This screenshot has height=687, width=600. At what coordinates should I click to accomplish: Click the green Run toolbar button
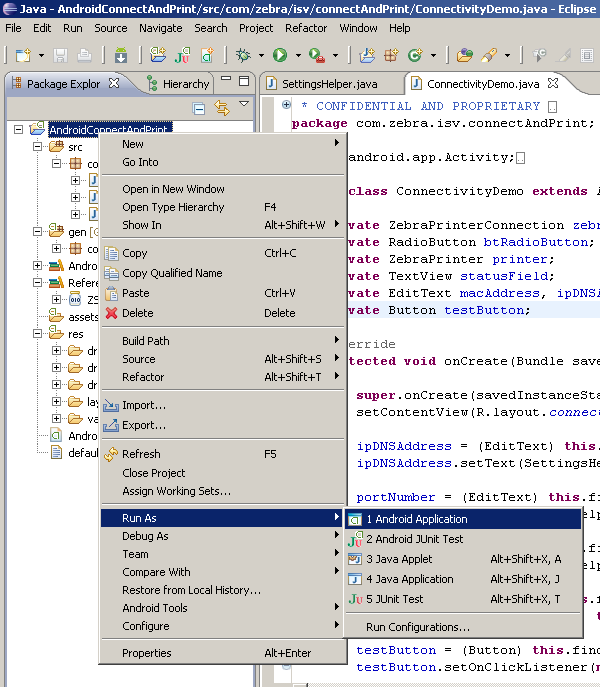(x=280, y=55)
